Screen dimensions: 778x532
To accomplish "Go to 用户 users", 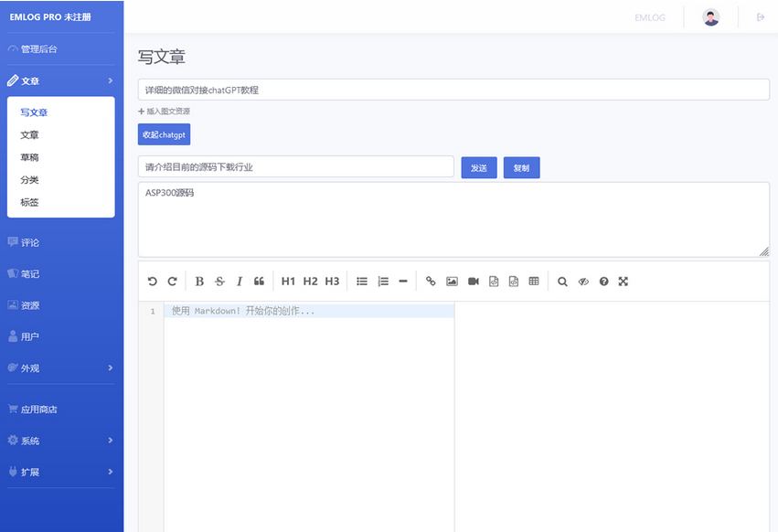I will click(24, 336).
